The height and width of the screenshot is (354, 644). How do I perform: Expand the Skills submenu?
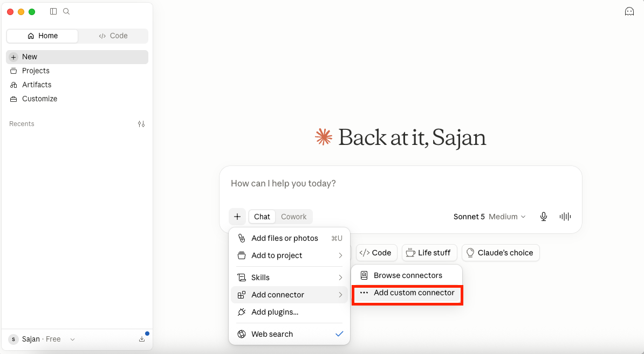[x=289, y=277]
